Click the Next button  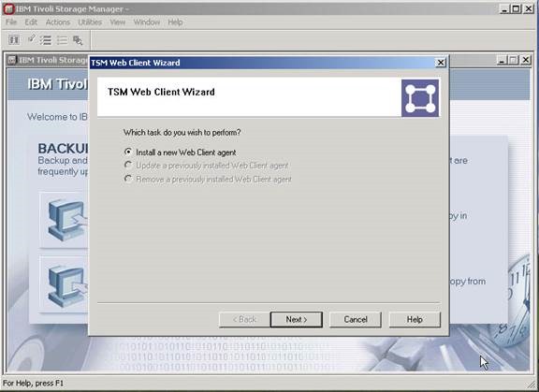(297, 320)
